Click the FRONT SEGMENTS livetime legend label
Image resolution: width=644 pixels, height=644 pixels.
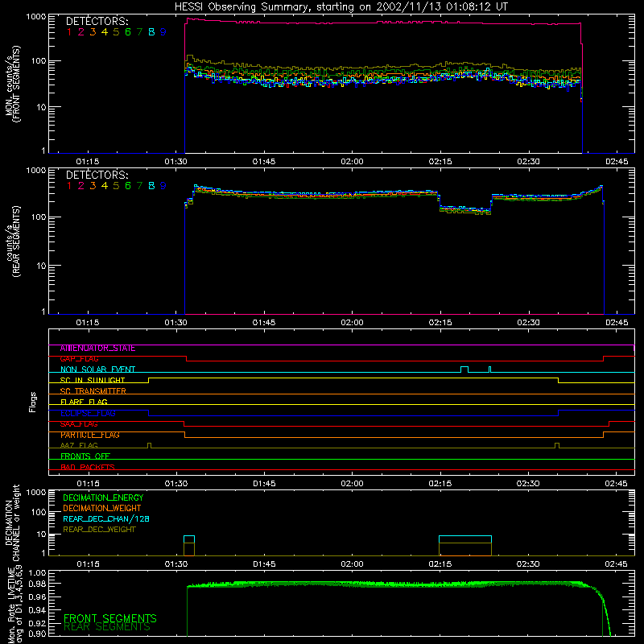(x=110, y=618)
